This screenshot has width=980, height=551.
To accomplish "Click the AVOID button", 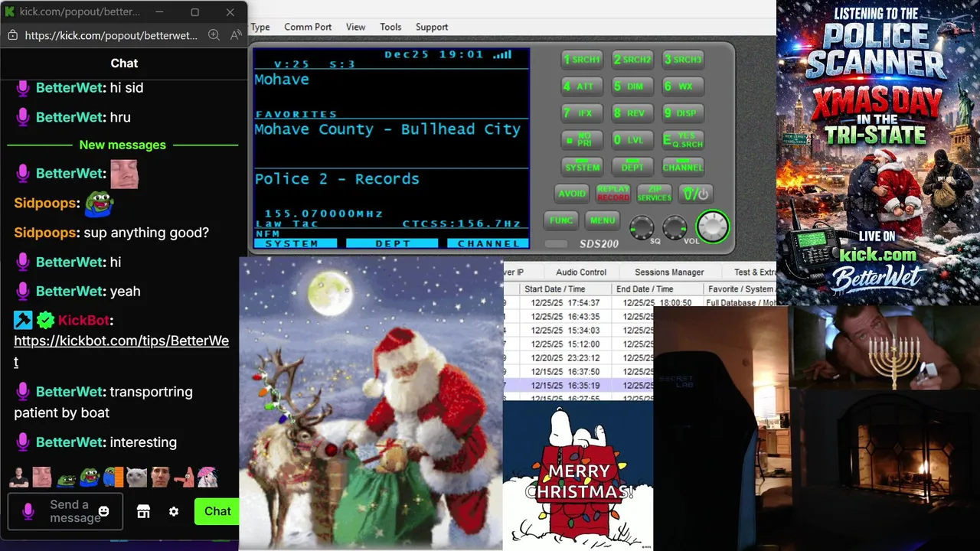I will [x=572, y=194].
